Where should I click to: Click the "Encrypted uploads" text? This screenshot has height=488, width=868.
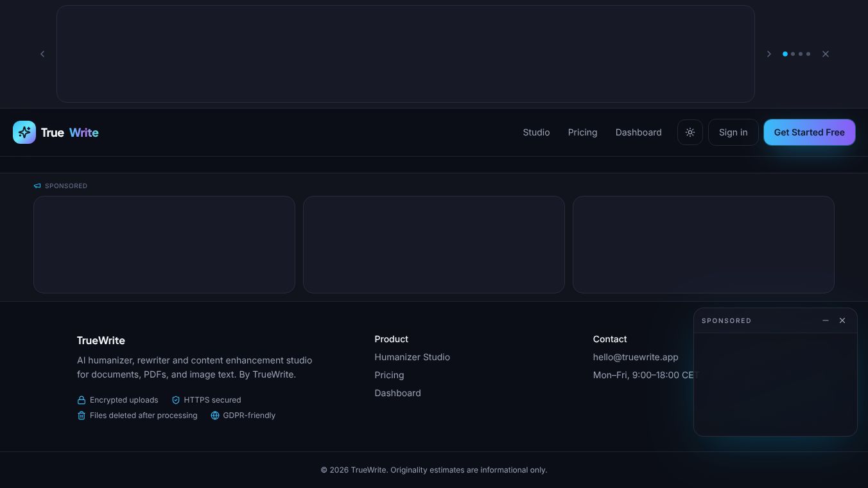(124, 400)
